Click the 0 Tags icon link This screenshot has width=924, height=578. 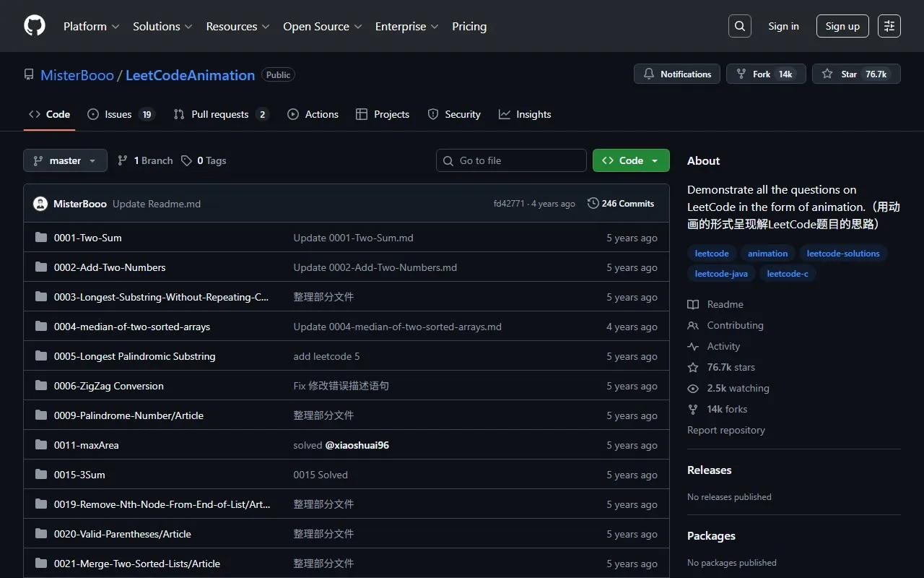204,160
